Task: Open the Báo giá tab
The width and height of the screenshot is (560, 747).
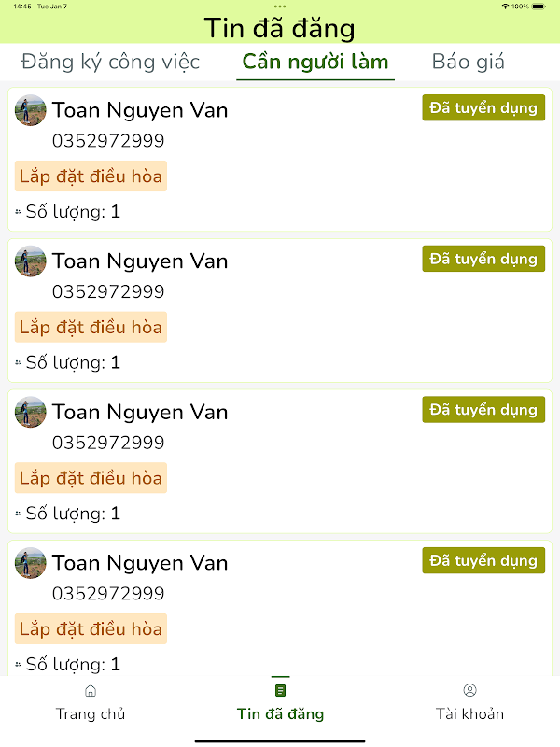Action: (469, 62)
